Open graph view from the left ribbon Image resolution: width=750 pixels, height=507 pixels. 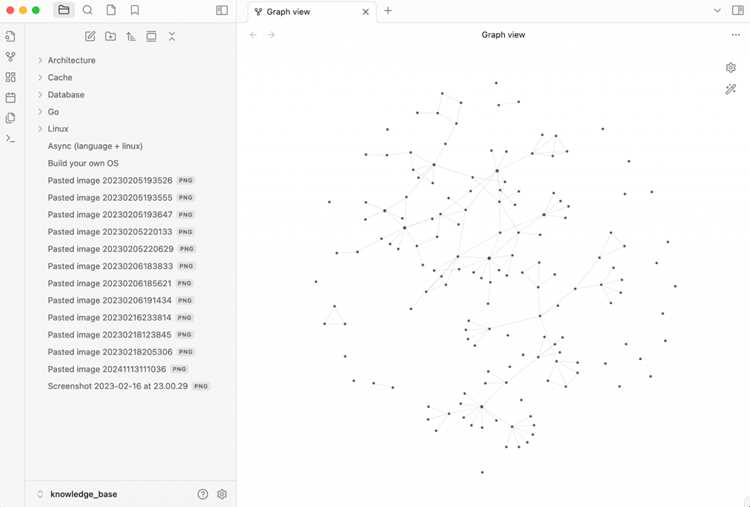11,57
